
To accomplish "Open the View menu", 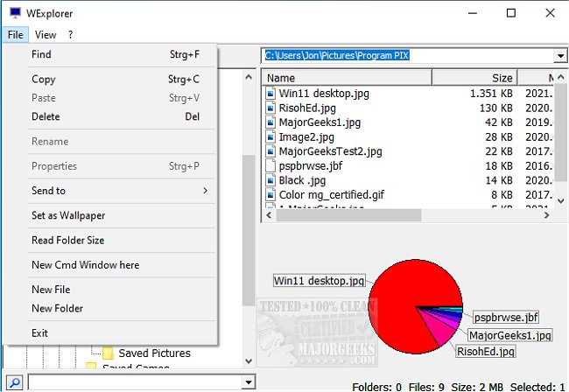I will pos(46,35).
